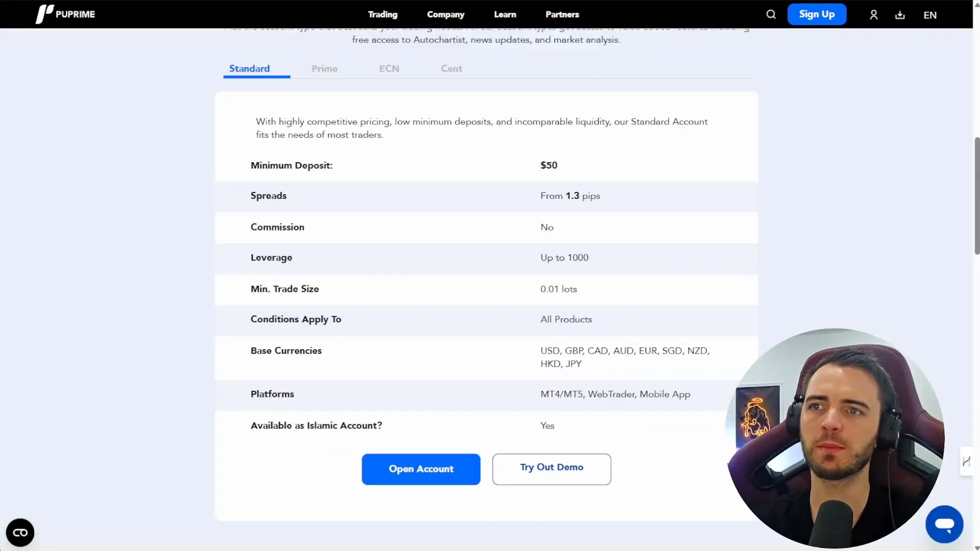This screenshot has width=980, height=551.
Task: Open the Company menu
Action: tap(446, 14)
